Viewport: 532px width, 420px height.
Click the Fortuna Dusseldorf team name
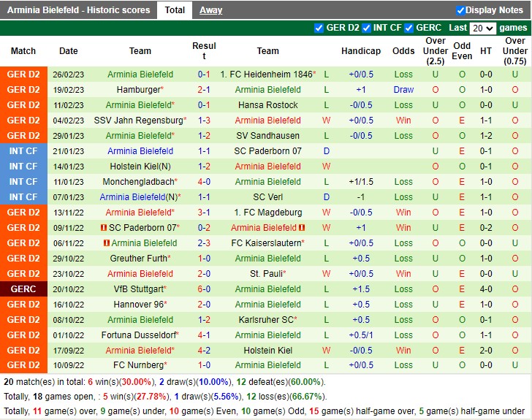(x=138, y=335)
